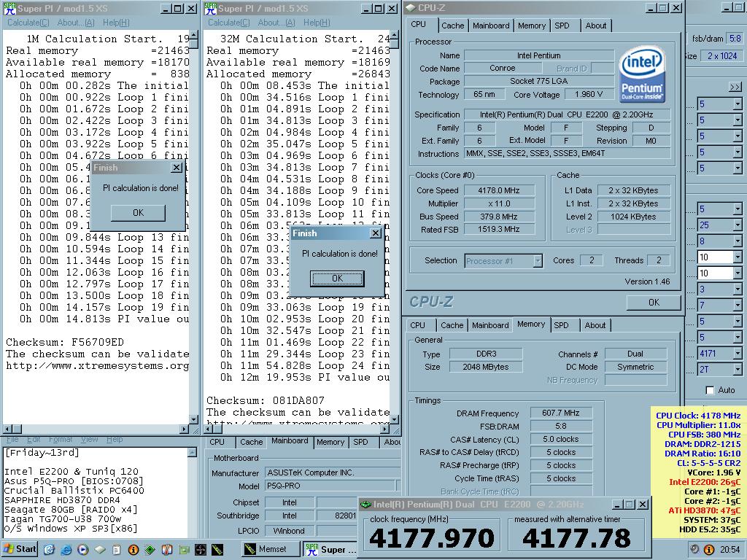This screenshot has width=747, height=560.
Task: Click the Core Voltage value 1.960 V
Action: click(x=589, y=94)
